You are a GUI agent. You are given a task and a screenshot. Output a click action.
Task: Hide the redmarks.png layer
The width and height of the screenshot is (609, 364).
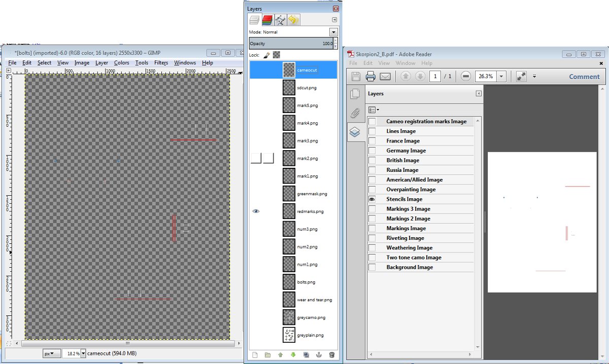click(256, 211)
